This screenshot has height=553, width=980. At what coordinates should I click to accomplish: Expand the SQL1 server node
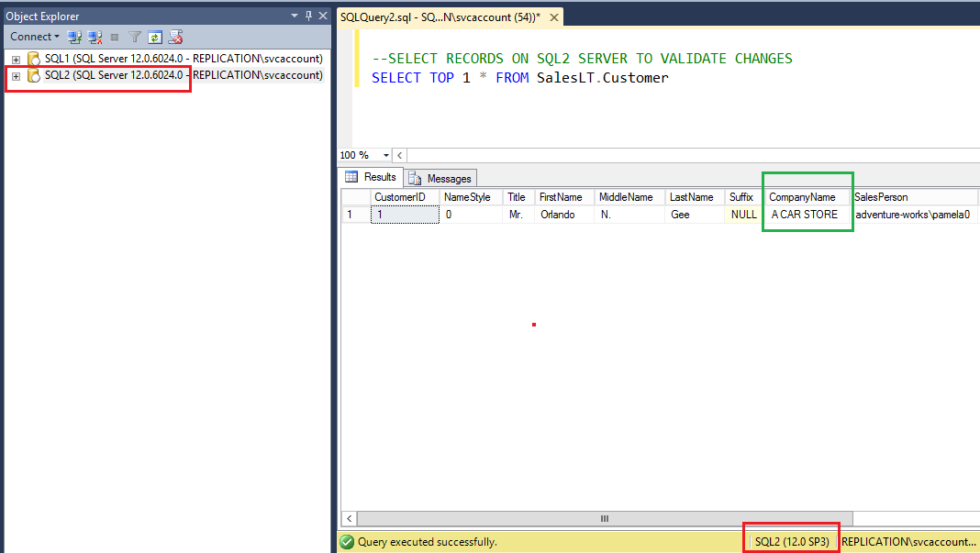16,60
